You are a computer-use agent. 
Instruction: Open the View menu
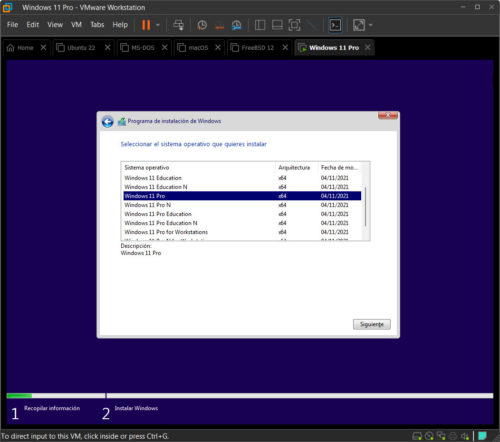tap(55, 25)
